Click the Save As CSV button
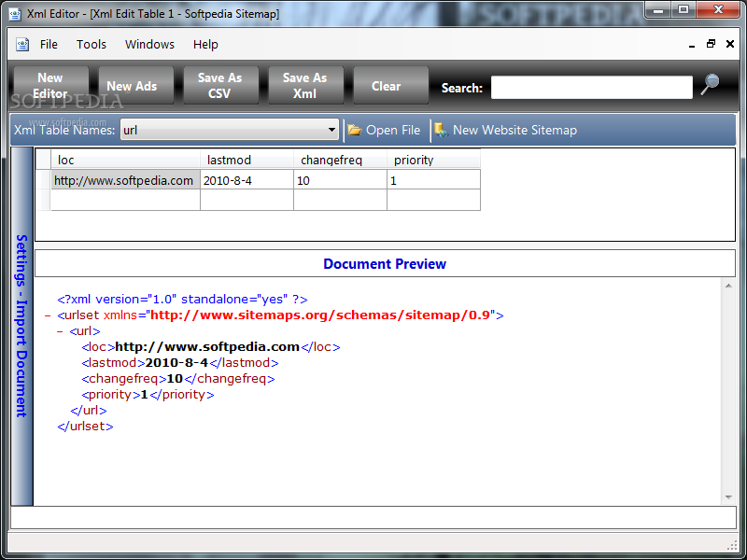 point(220,85)
